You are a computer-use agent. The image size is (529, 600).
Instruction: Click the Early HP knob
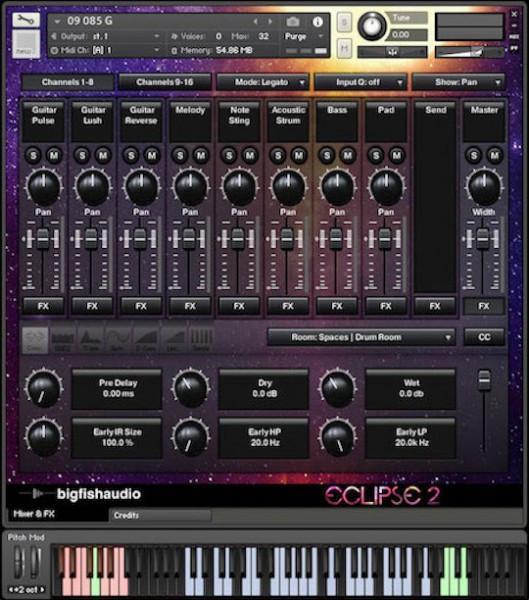(x=190, y=437)
